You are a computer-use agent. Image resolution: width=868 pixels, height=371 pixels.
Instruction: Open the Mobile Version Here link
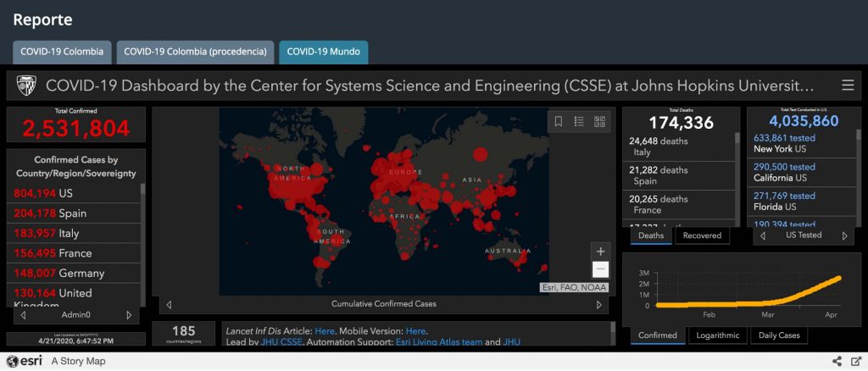coord(415,331)
